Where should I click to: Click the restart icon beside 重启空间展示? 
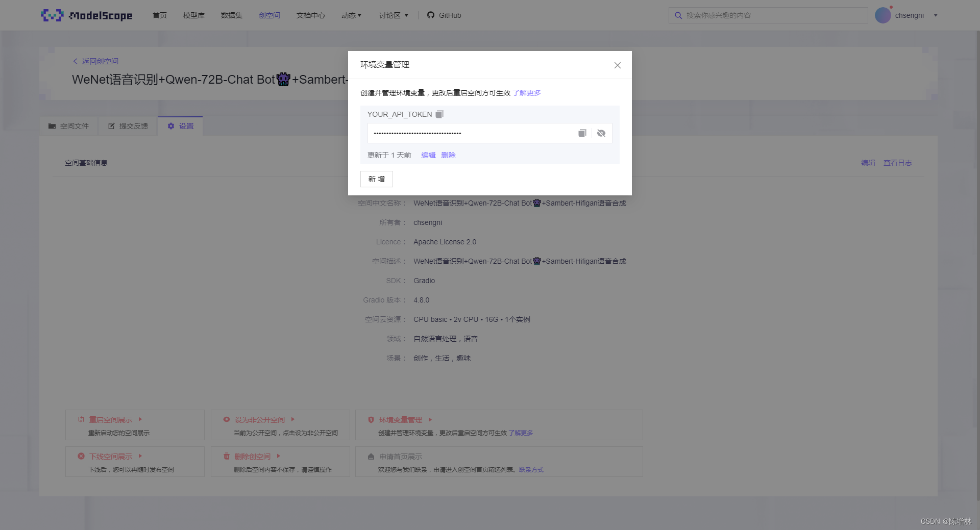pos(81,419)
